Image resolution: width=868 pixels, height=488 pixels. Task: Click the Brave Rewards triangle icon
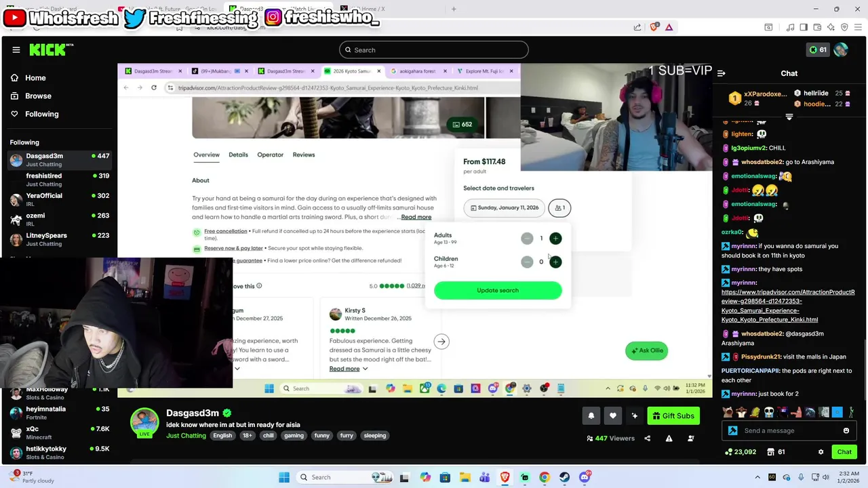669,27
